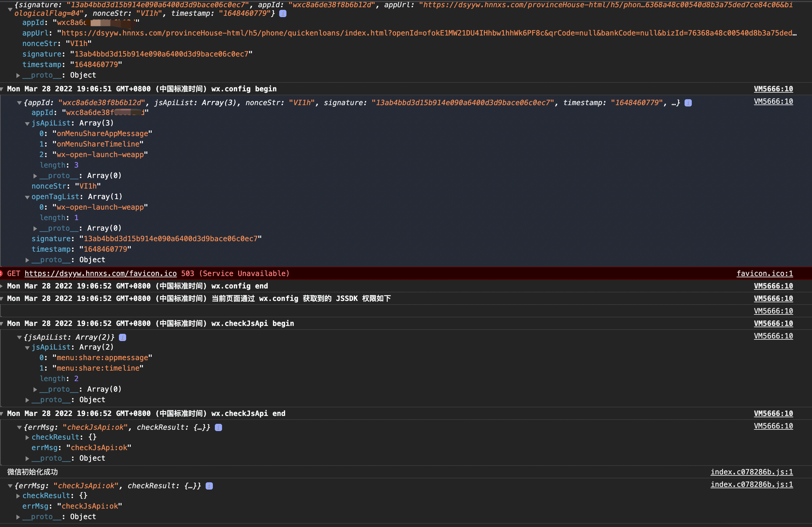Collapse the jsApiList: Array(3) node

pyautogui.click(x=27, y=124)
